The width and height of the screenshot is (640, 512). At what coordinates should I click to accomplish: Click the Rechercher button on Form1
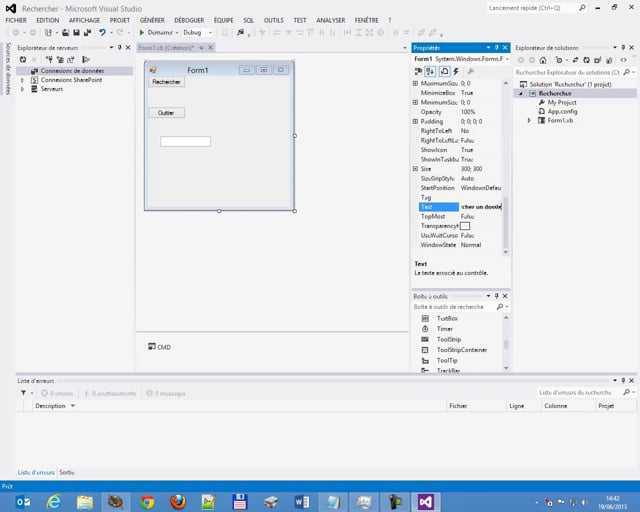[167, 82]
